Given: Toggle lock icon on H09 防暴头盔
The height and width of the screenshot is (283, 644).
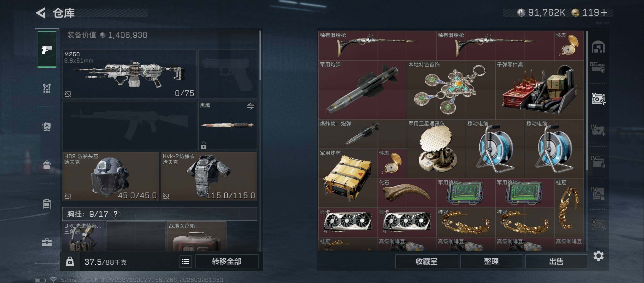Looking at the screenshot, I should click(x=68, y=196).
